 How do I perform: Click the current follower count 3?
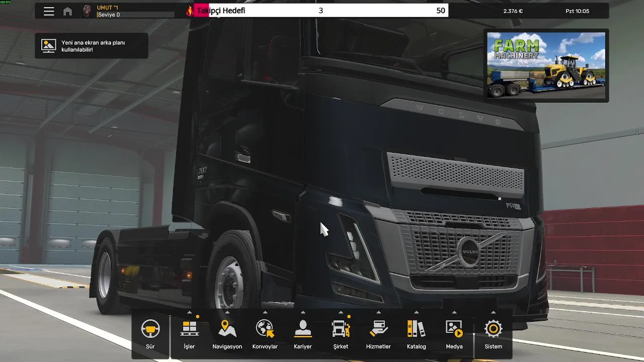[321, 11]
